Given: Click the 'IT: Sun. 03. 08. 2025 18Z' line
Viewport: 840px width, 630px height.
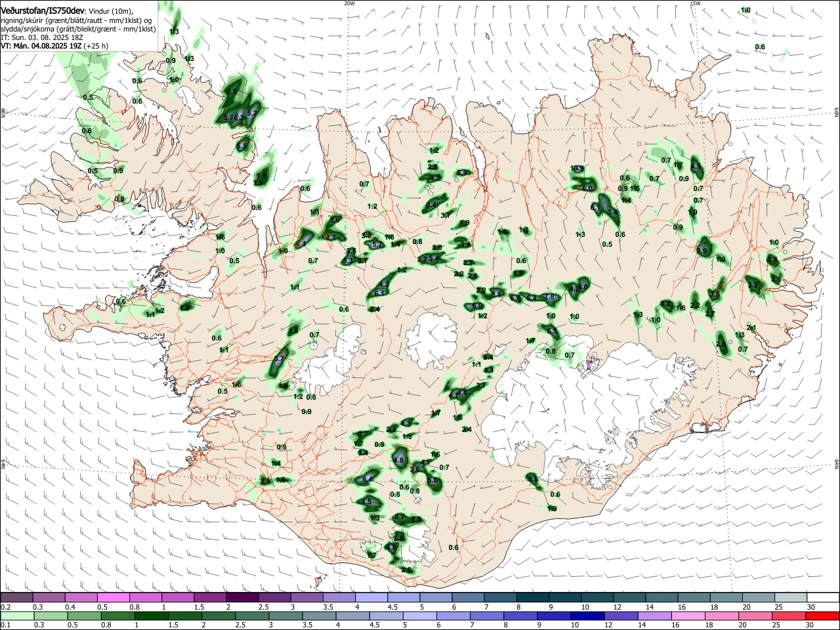Looking at the screenshot, I should point(41,37).
